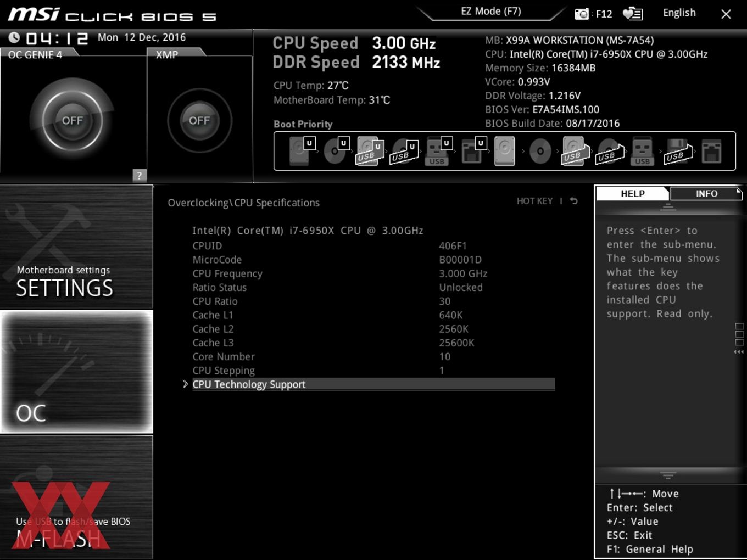Select legacy hard disk boot icon
Image resolution: width=747 pixels, height=560 pixels.
point(505,151)
